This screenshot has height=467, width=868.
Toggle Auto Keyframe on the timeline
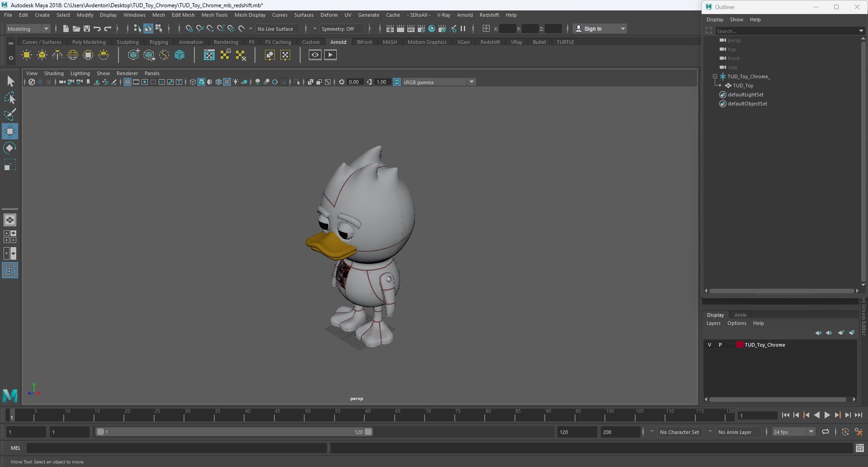[x=845, y=432]
